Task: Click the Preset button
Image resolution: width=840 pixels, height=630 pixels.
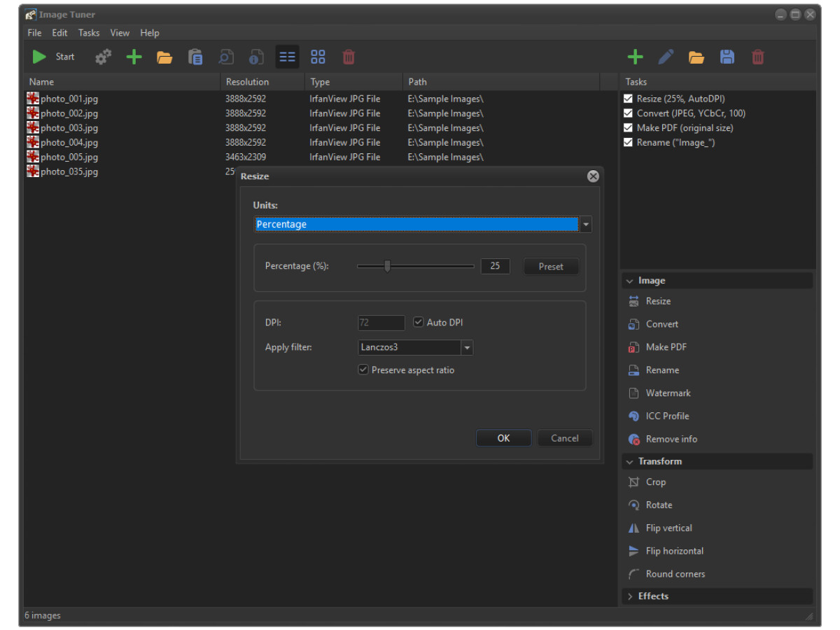Action: [551, 267]
